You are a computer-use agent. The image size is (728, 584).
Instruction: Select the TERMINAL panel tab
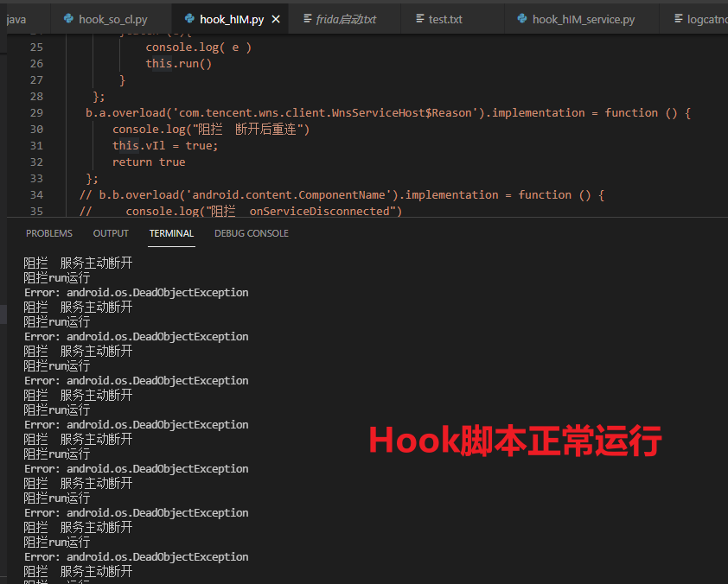(171, 233)
